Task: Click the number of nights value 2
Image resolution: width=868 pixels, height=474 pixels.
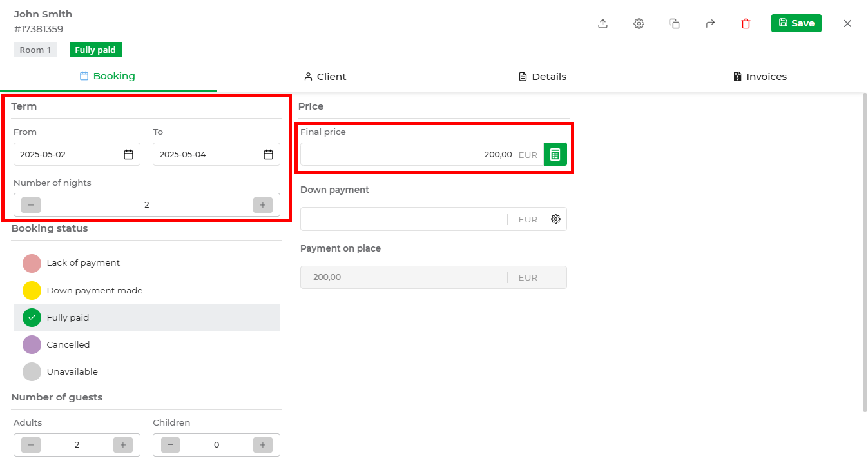Action: [147, 205]
